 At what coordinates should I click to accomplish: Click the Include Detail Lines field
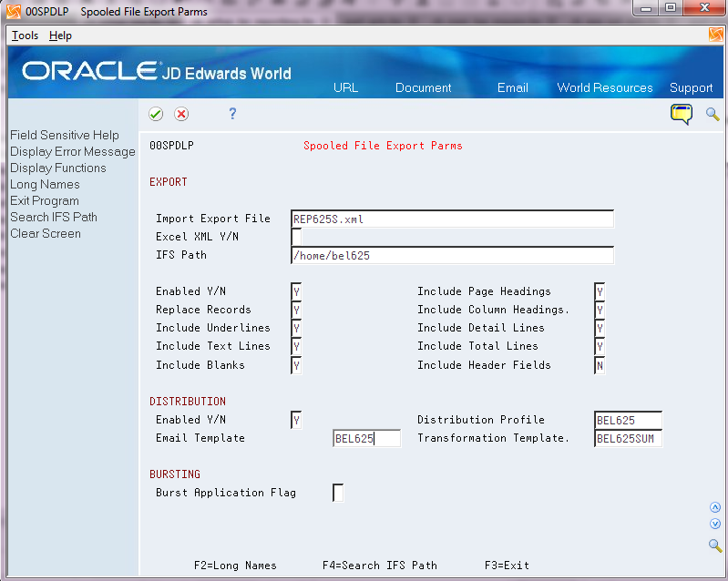(x=600, y=329)
